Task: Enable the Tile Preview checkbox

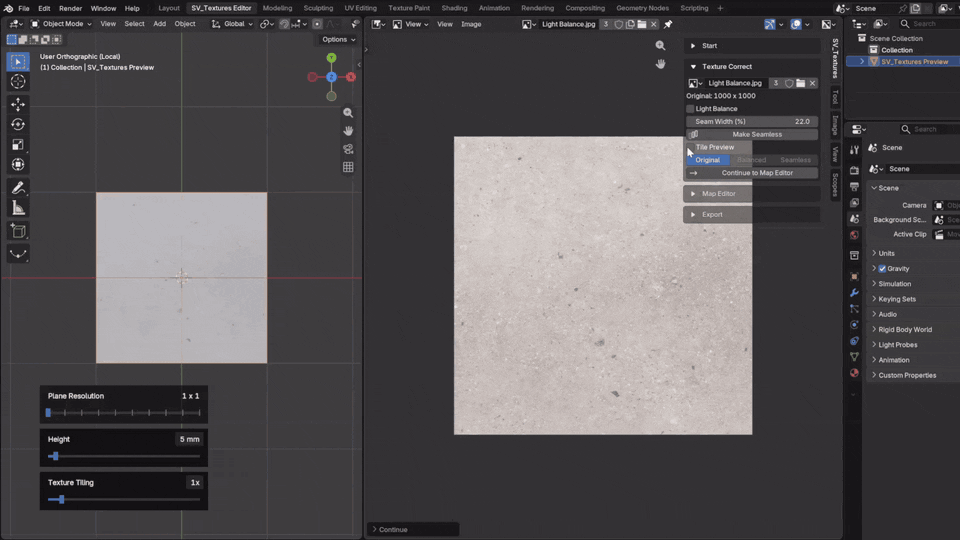Action: pyautogui.click(x=690, y=148)
